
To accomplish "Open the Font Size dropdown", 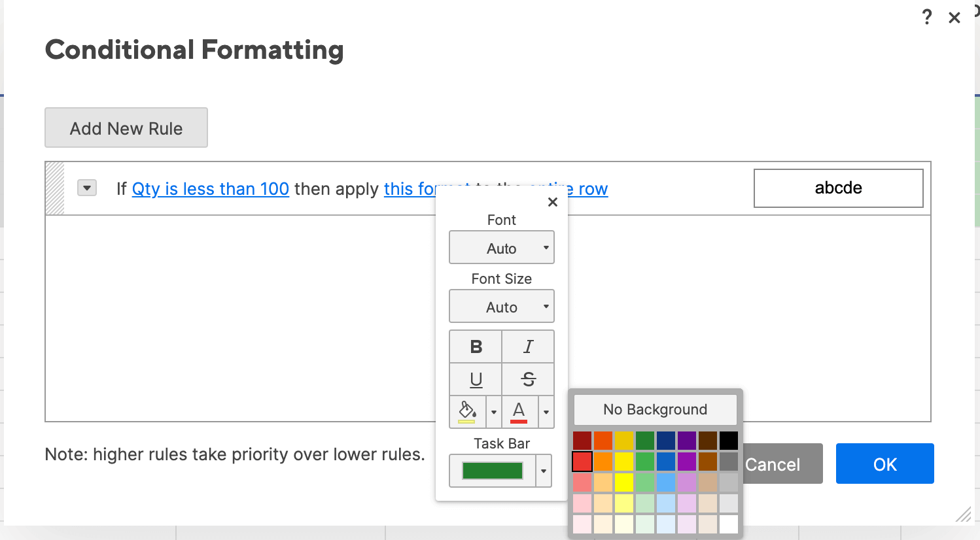I will (502, 307).
